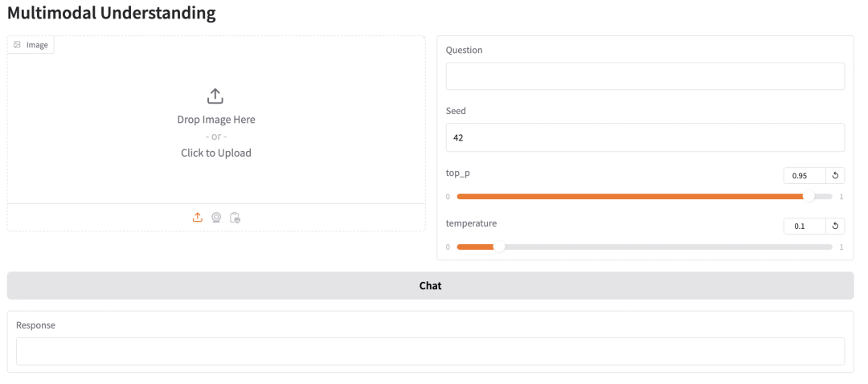Click the upload-file source icon below image area
Image resolution: width=868 pixels, height=384 pixels.
click(198, 218)
